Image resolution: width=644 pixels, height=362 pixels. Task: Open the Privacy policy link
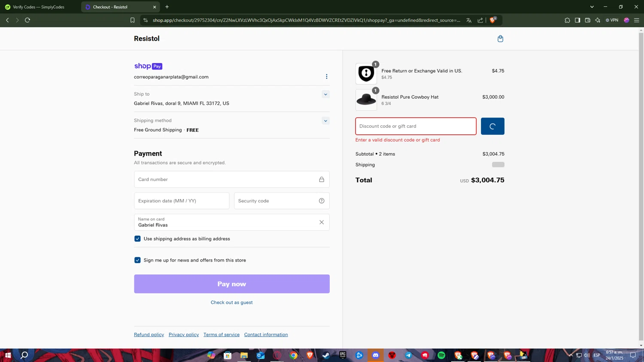point(184,335)
